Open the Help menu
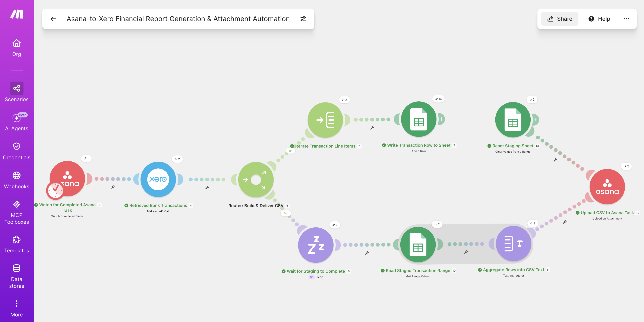Image resolution: width=644 pixels, height=322 pixels. [x=599, y=19]
